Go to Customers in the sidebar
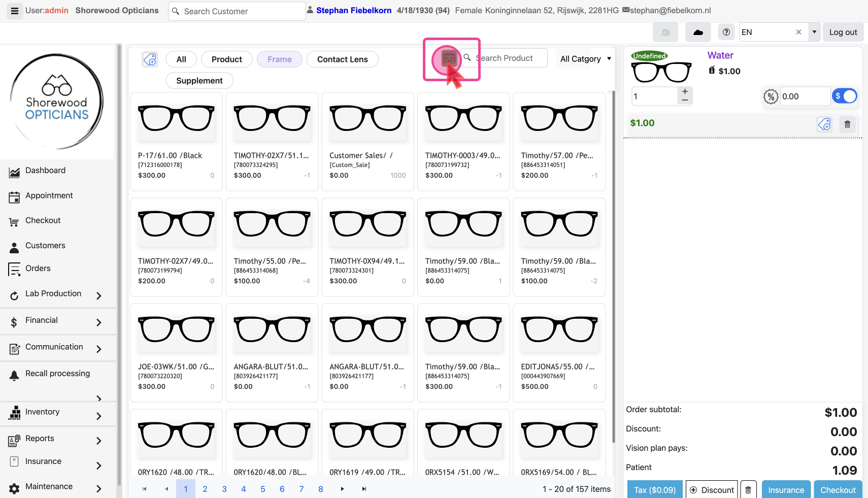This screenshot has height=498, width=868. (x=45, y=246)
